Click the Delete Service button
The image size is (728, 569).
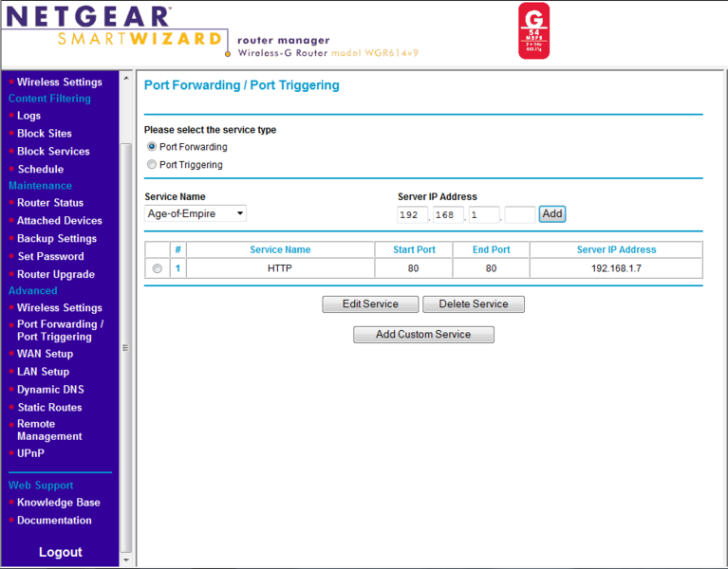473,304
